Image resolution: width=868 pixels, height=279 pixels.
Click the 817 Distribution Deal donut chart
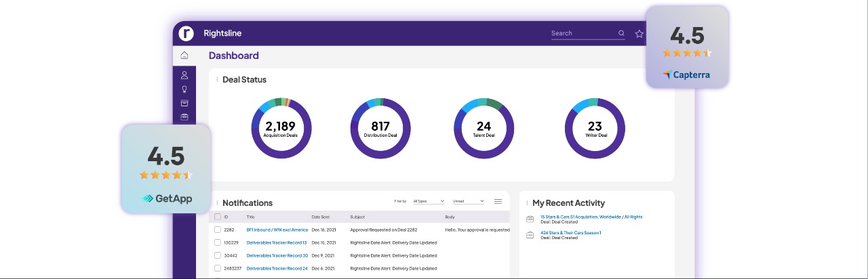tap(380, 128)
